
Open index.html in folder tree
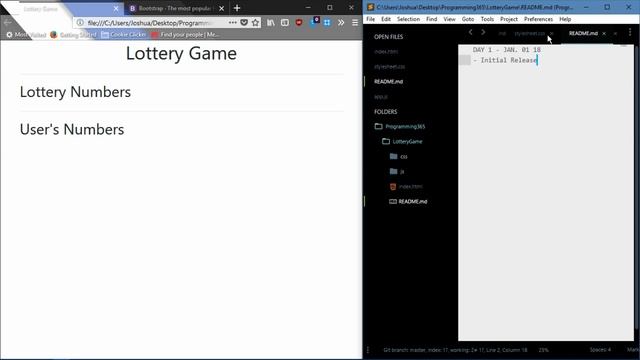point(406,187)
